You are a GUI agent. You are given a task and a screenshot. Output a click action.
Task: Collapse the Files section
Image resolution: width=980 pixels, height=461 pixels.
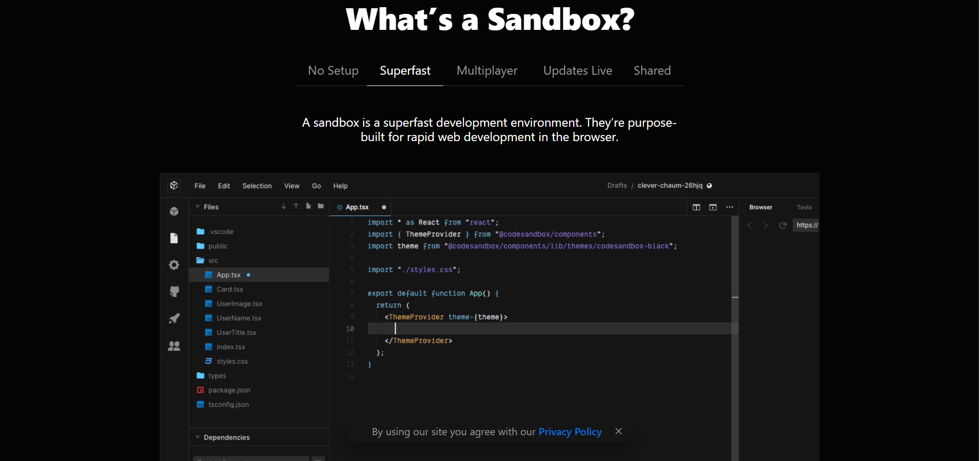pos(197,207)
